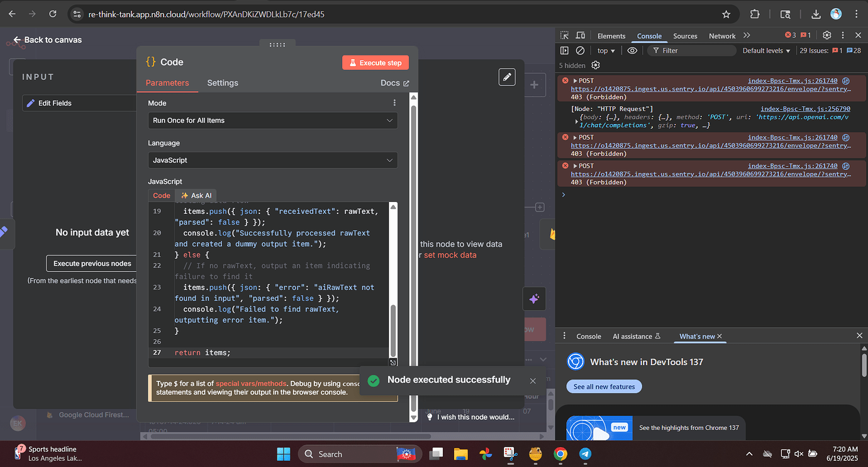Click the {} Code node icon in the header

coord(150,62)
